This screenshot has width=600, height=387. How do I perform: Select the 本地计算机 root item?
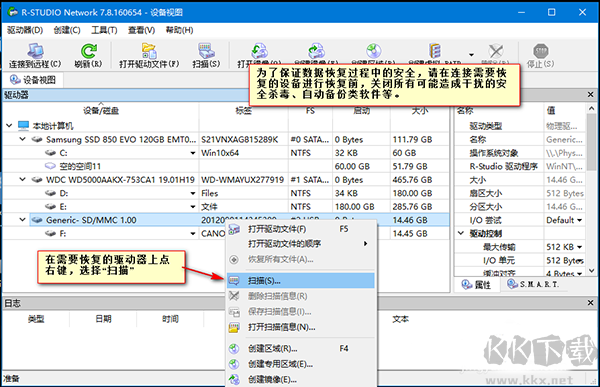point(53,126)
